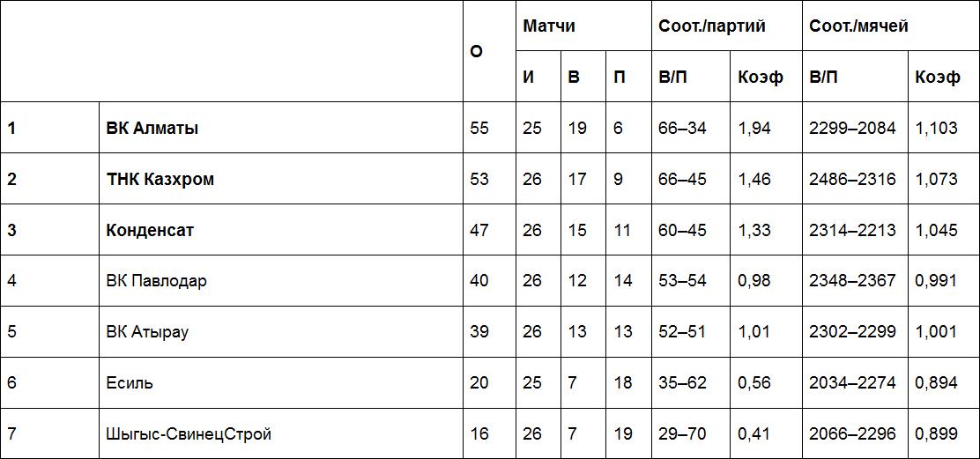This screenshot has height=459, width=980.
Task: Click the Соот./мячей header
Action: tap(859, 26)
